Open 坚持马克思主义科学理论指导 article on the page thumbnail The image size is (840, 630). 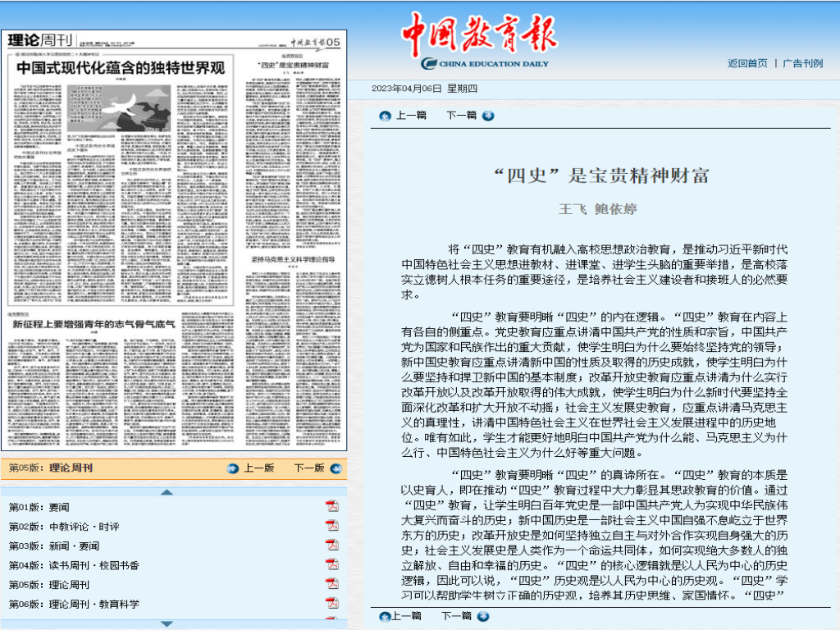(x=293, y=259)
